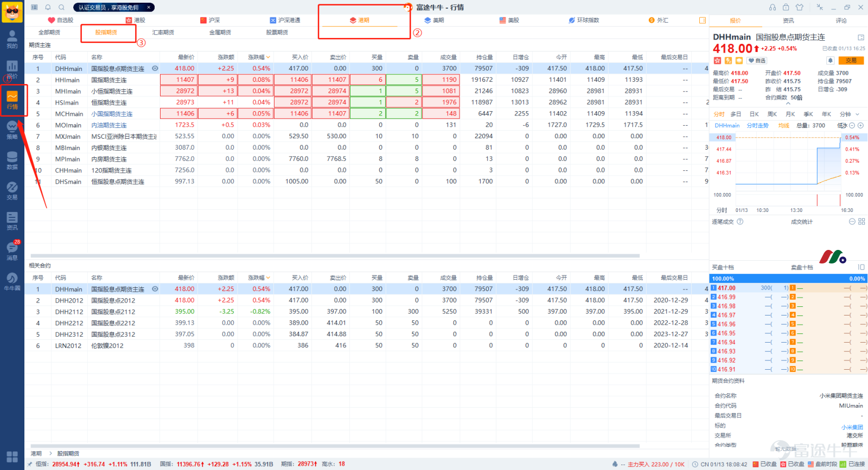Open the 行情 market sidebar icon

point(12,100)
